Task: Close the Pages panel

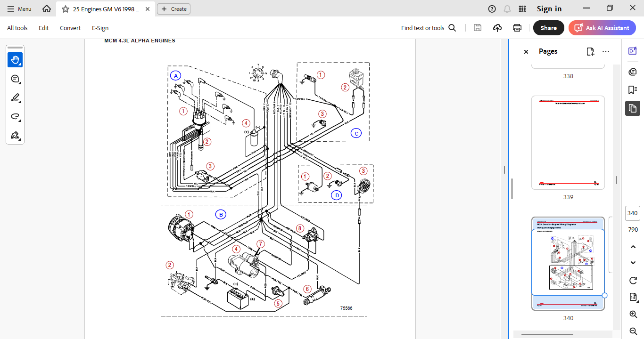Action: [x=526, y=52]
